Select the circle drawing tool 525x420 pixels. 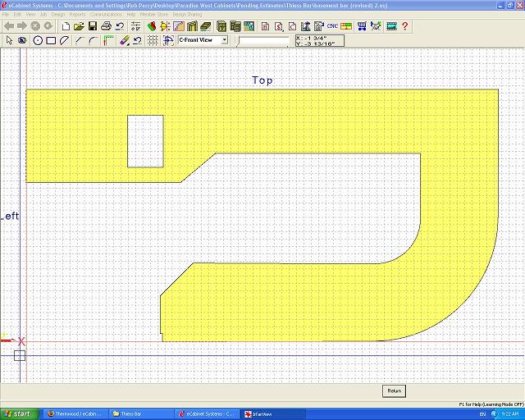pos(38,40)
